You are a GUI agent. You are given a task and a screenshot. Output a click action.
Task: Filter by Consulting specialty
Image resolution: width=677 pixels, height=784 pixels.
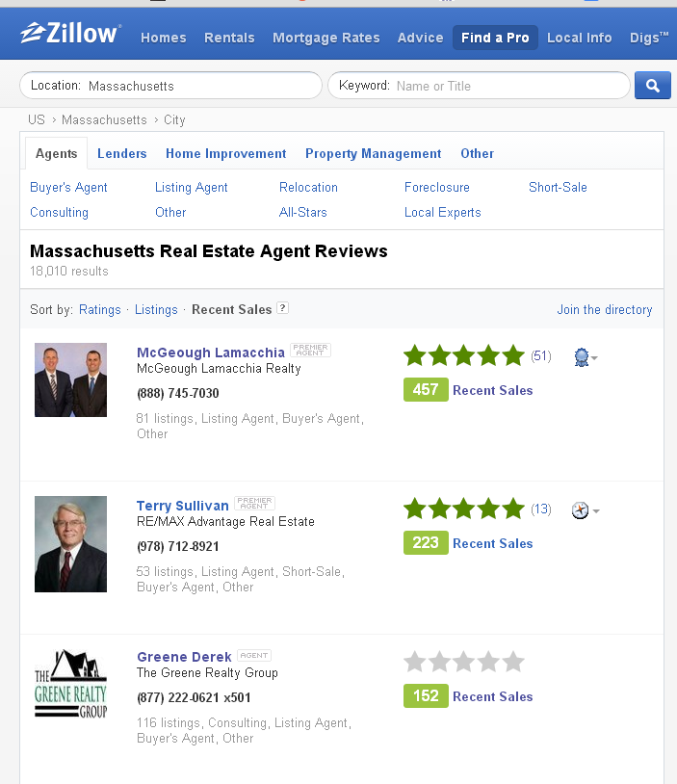(59, 213)
